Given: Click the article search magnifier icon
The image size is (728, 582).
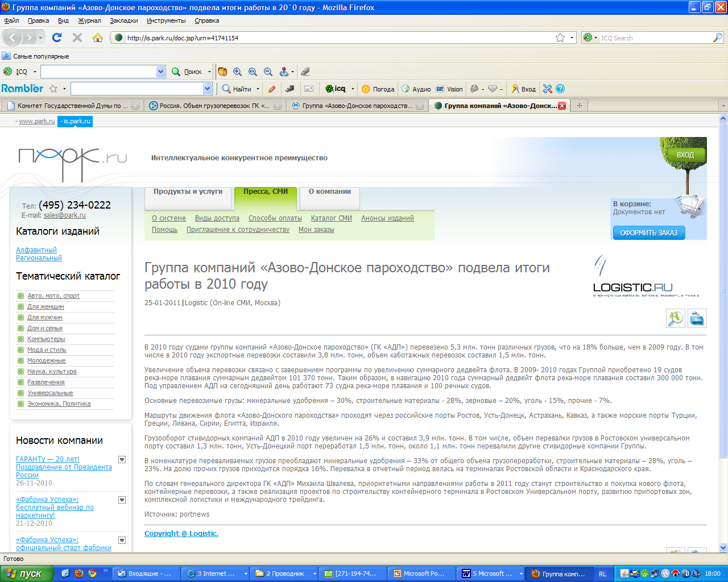Looking at the screenshot, I should [676, 318].
